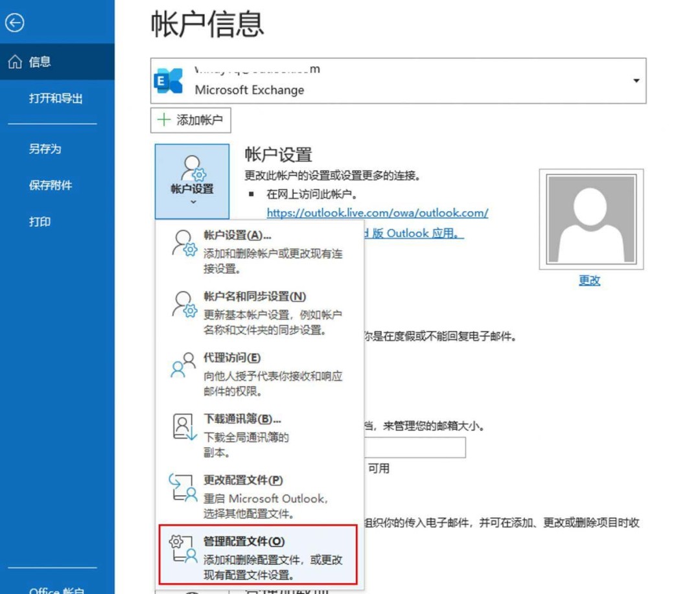The width and height of the screenshot is (700, 594).
Task: Open the account selection dropdown arrow
Action: [x=638, y=80]
